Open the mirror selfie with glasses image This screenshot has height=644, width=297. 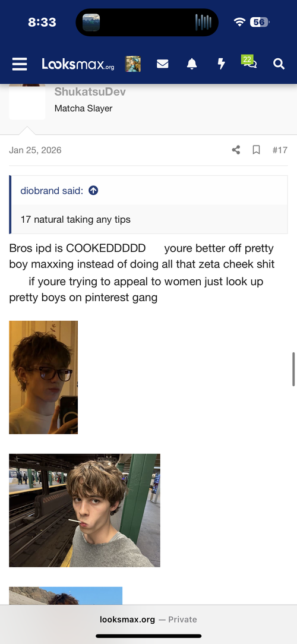click(x=43, y=377)
